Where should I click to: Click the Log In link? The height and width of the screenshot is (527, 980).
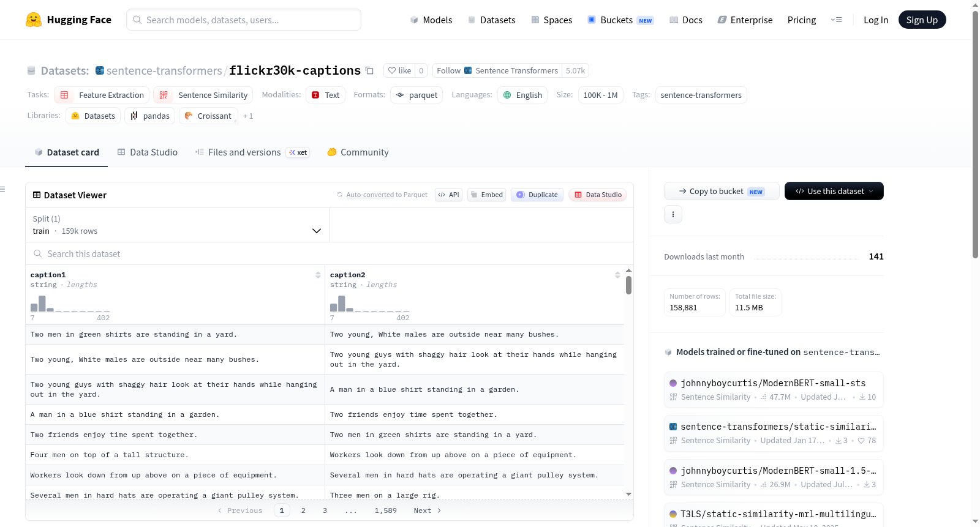click(x=876, y=20)
